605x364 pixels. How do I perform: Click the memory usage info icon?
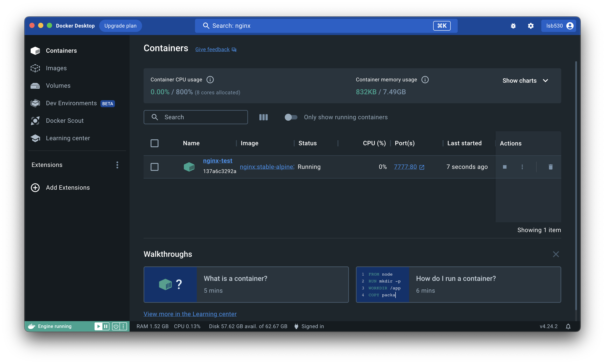[425, 80]
